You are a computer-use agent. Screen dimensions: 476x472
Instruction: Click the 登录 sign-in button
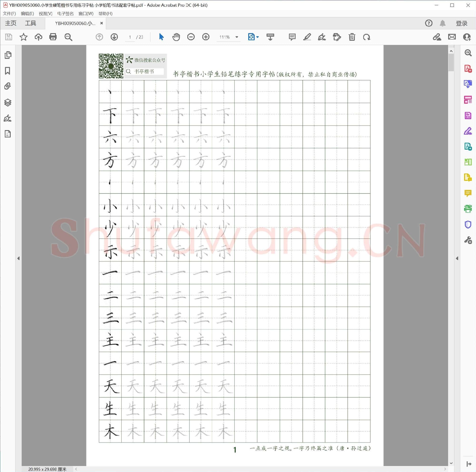[x=461, y=23]
